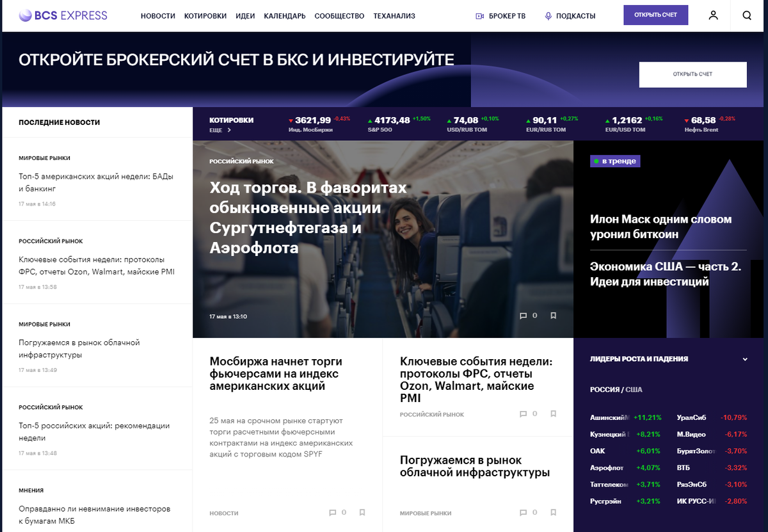The height and width of the screenshot is (532, 768).
Task: Click the Broker TV camera icon
Action: click(x=479, y=16)
